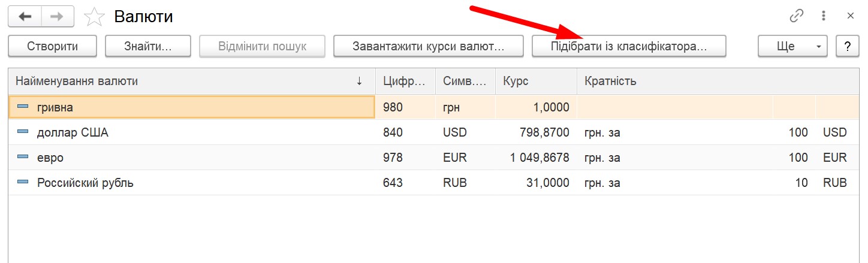This screenshot has height=263, width=868.
Task: Click the item icon beside евро
Action: pyautogui.click(x=23, y=157)
